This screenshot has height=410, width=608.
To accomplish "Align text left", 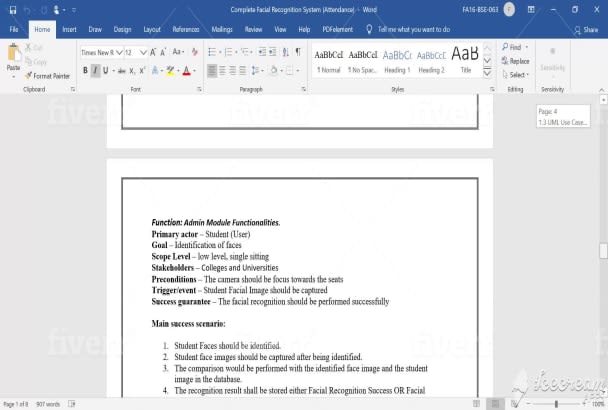I will coord(212,71).
